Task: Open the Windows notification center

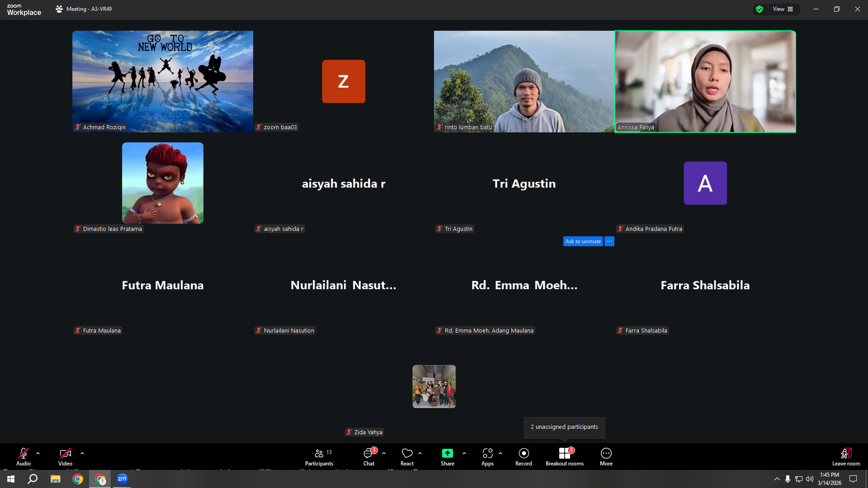Action: point(853,479)
